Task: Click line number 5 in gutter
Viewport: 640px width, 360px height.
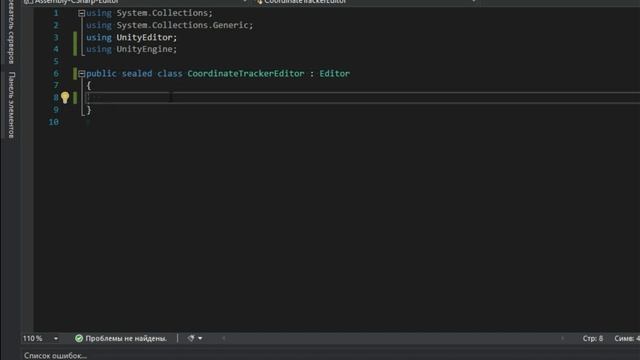Action: pos(56,61)
